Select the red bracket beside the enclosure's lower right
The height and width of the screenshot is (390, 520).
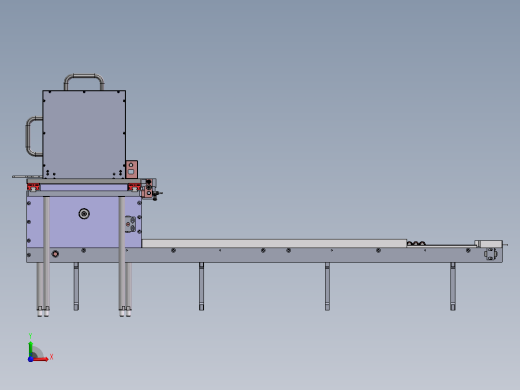[x=131, y=169]
